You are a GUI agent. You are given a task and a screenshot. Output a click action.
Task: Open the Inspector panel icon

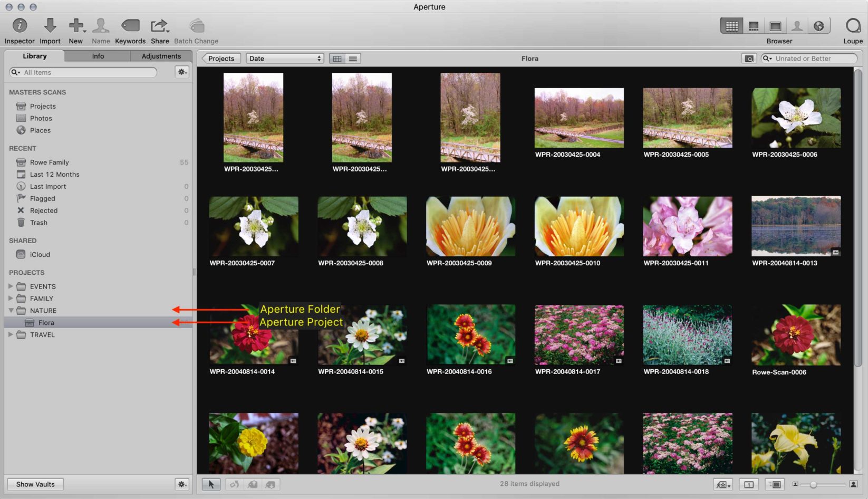coord(20,25)
